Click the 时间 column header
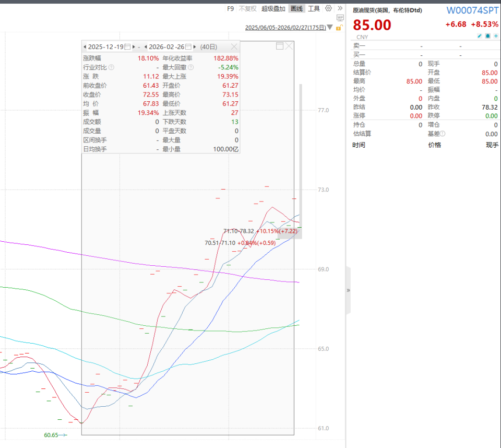Screen dimensions: 501x448 click(359, 145)
